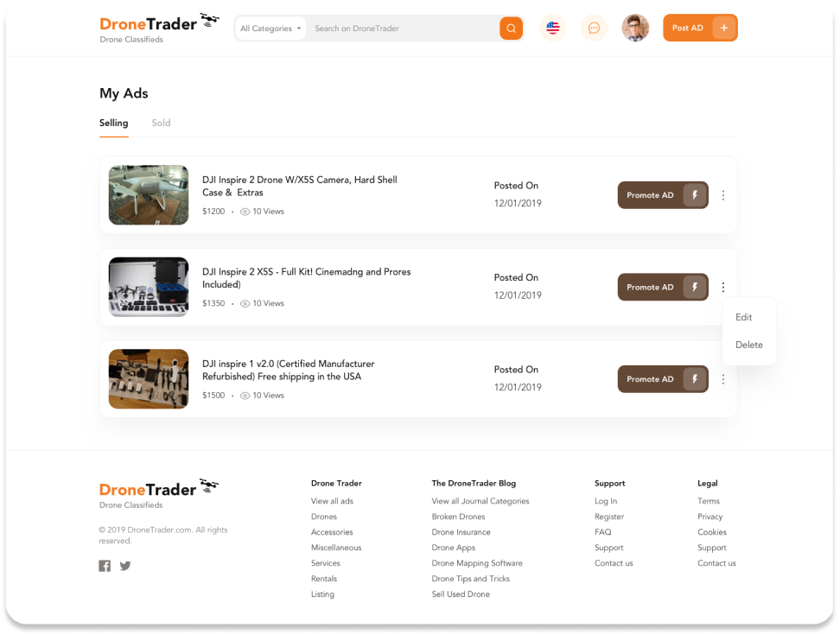The height and width of the screenshot is (634, 840).
Task: Click the lightning icon on Full Kit Promote AD
Action: (695, 287)
